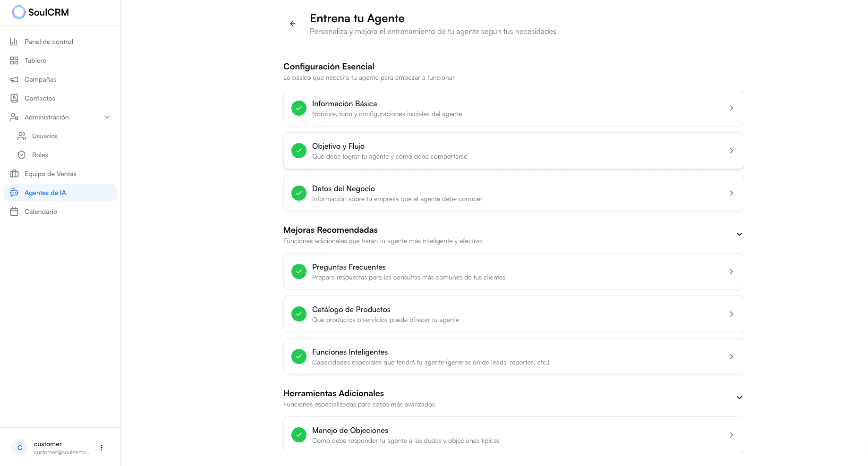Screen dimensions: 868x466
Task: Open the Calendario calendar icon
Action: point(15,212)
